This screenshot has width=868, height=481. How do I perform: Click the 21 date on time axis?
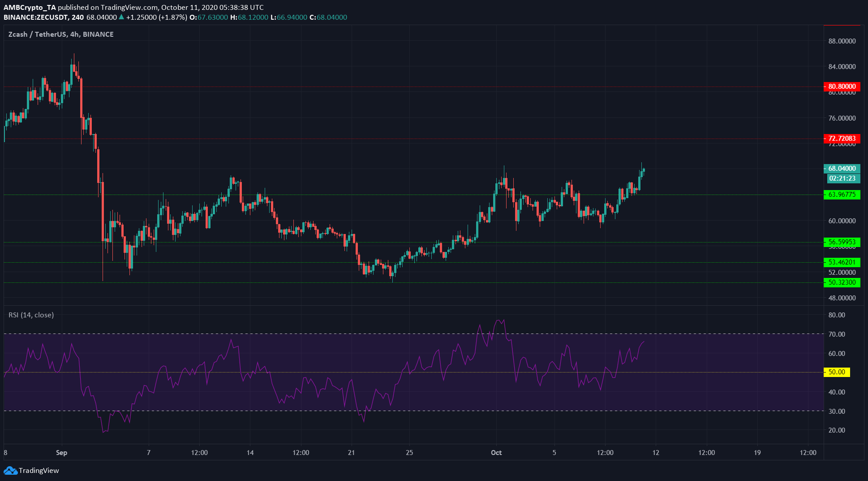tap(351, 453)
